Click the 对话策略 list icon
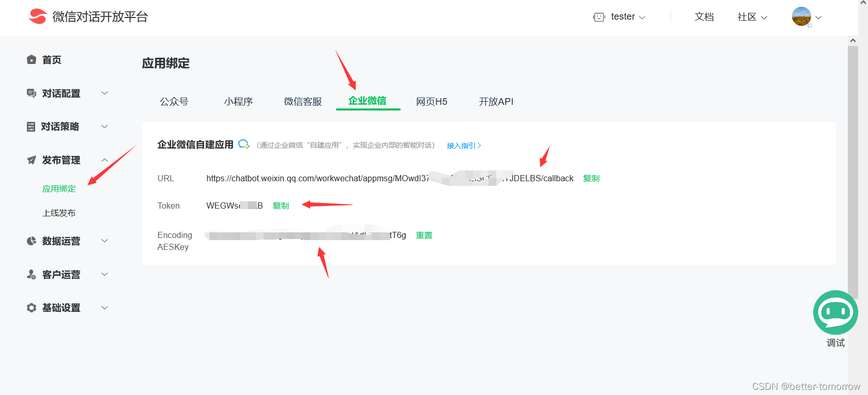This screenshot has width=868, height=395. point(31,127)
